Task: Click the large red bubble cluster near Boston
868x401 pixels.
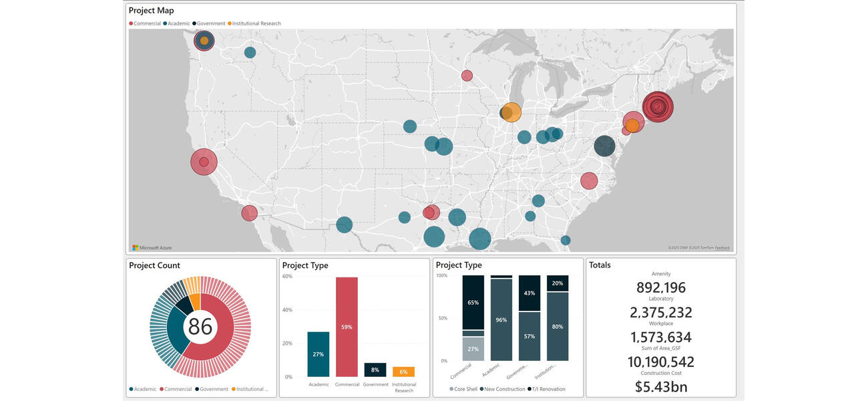Action: click(x=658, y=106)
